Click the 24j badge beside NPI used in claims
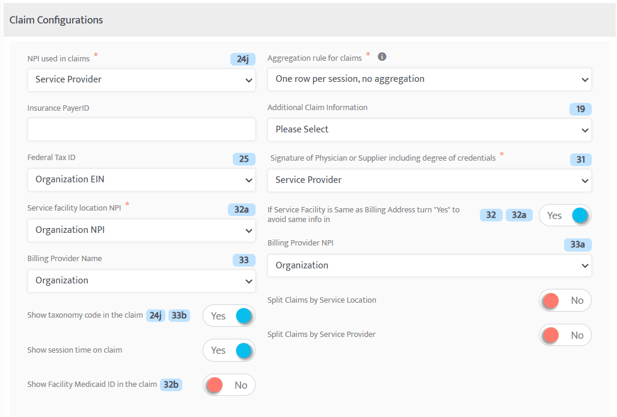The width and height of the screenshot is (617, 417). (243, 59)
